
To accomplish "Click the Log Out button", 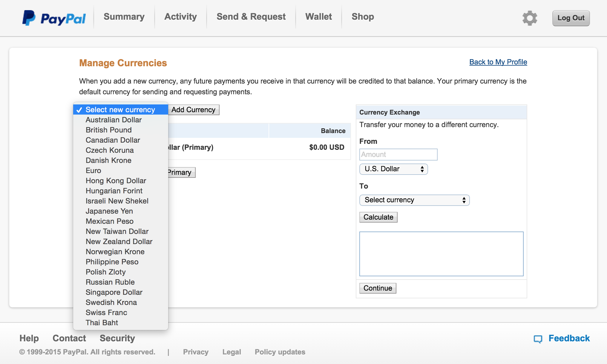I will (571, 18).
